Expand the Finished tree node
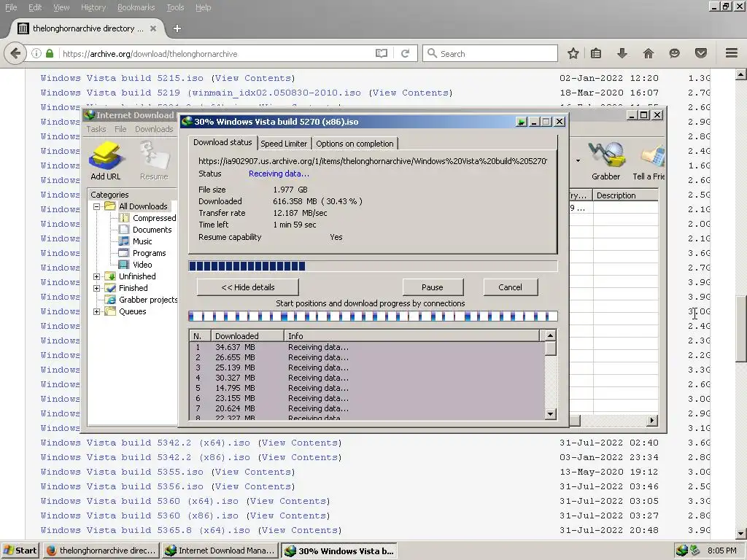 click(97, 288)
